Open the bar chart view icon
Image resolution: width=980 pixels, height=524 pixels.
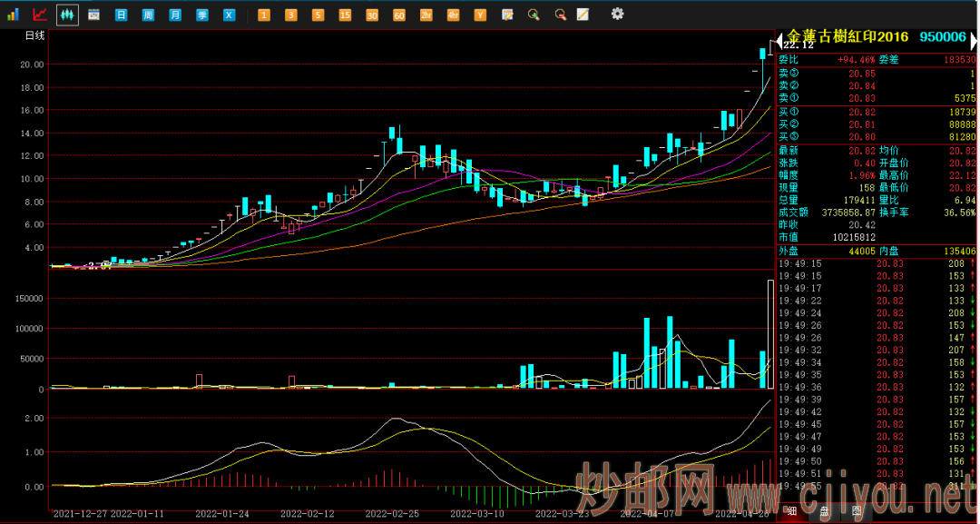pos(14,15)
